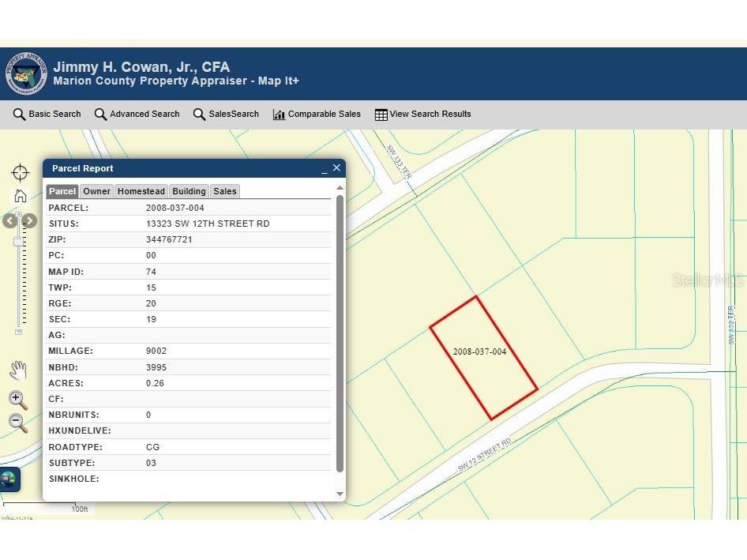This screenshot has width=747, height=560.
Task: Select the pan hand tool
Action: tap(18, 370)
